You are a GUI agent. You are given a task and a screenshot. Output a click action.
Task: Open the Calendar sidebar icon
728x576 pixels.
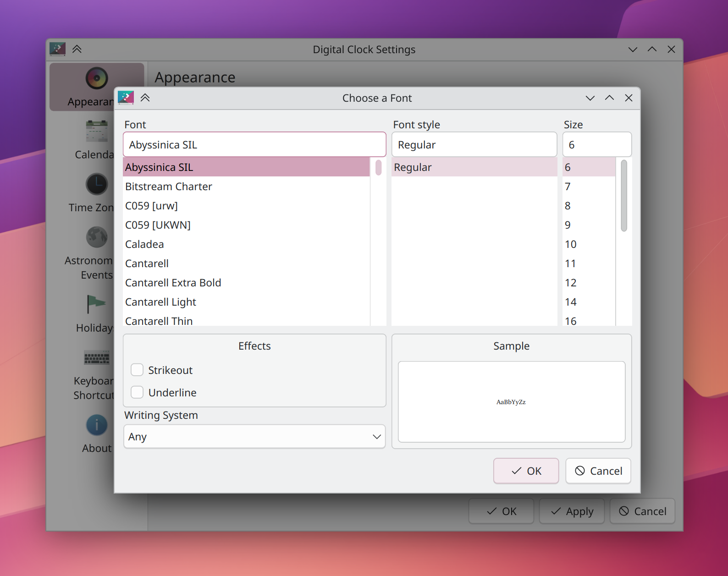point(97,131)
